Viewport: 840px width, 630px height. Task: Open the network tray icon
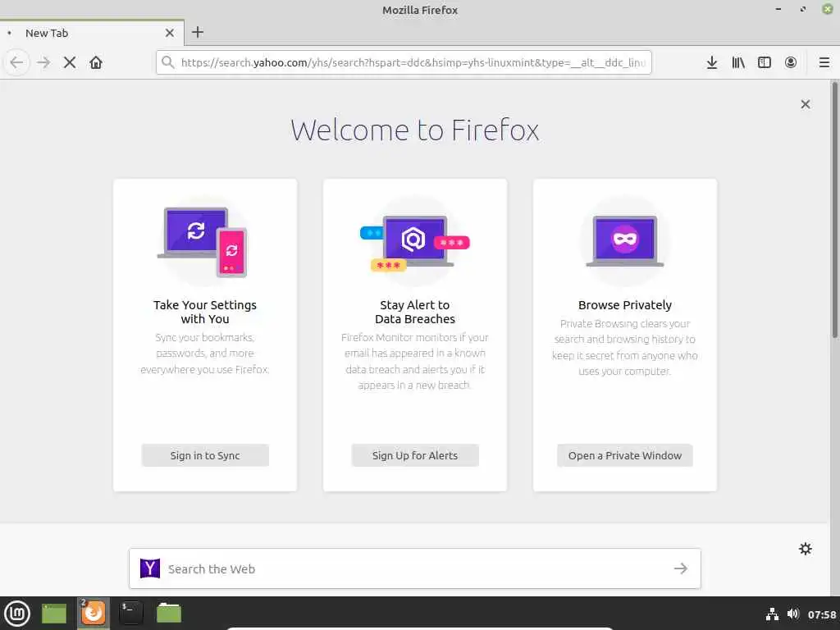point(772,614)
